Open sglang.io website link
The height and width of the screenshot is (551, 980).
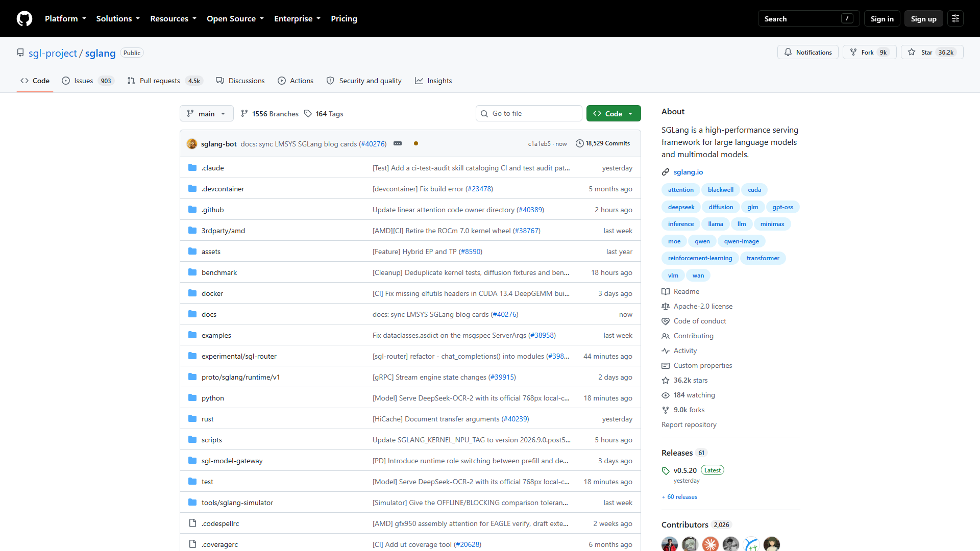pyautogui.click(x=688, y=172)
